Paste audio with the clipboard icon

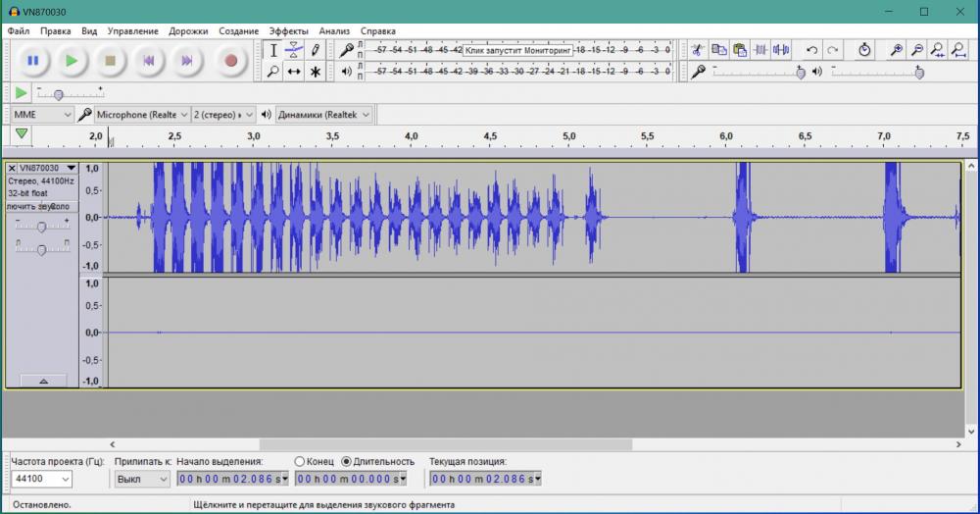coord(740,50)
